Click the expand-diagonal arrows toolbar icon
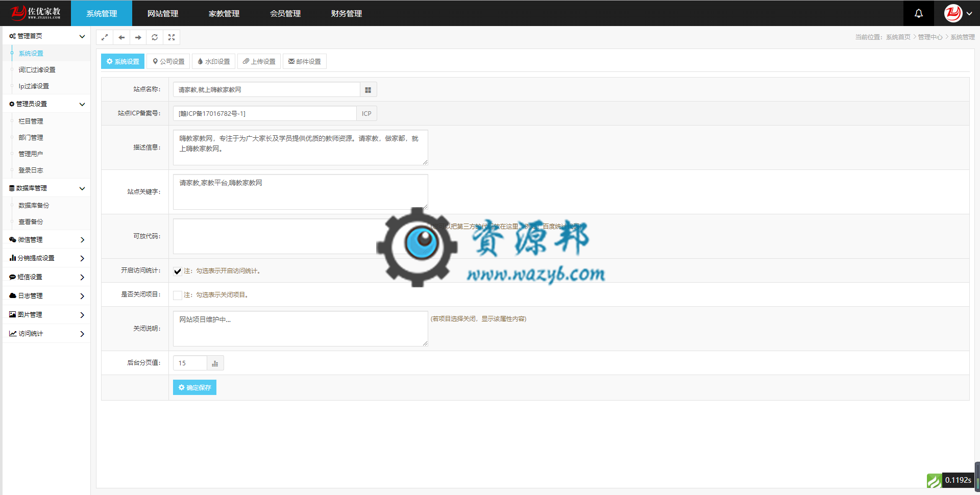 pos(105,37)
